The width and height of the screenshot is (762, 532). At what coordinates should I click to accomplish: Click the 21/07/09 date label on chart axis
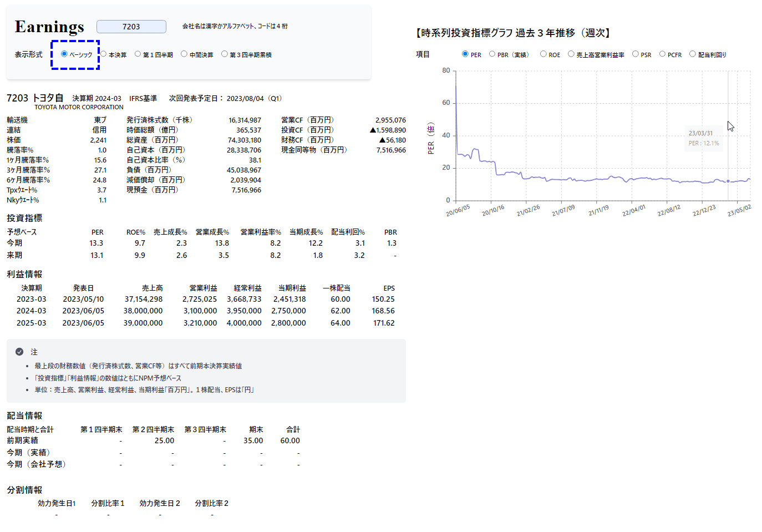563,211
